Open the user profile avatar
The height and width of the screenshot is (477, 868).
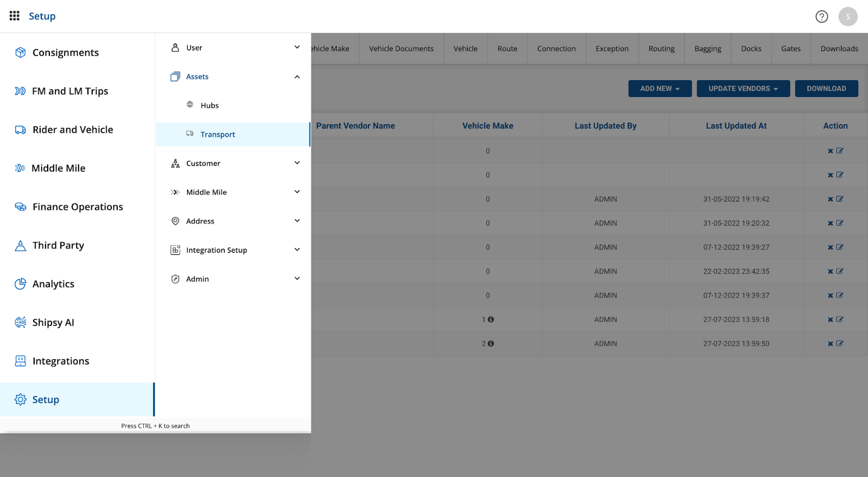point(847,16)
